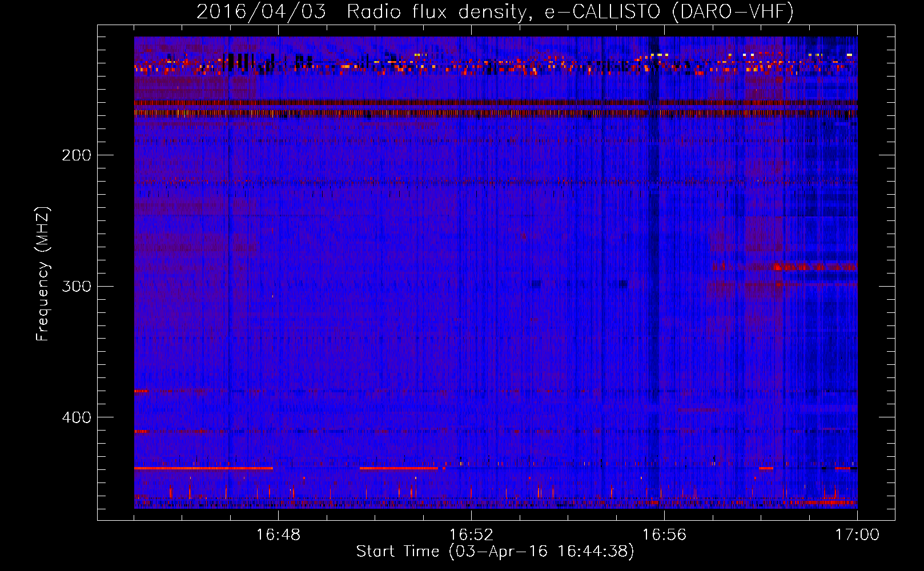Click the 16:48 time axis label
Image resolution: width=924 pixels, height=571 pixels.
click(278, 535)
